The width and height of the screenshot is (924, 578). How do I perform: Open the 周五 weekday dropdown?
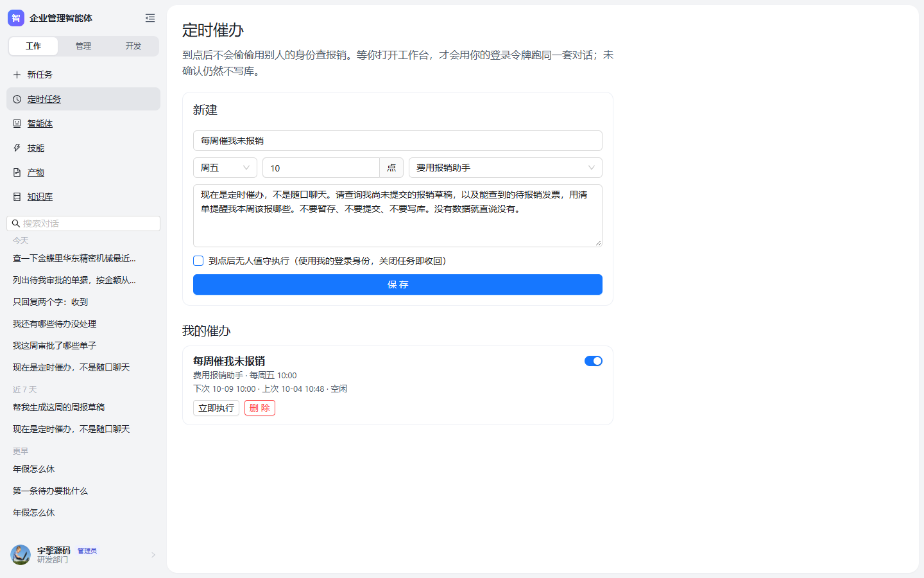[x=225, y=168]
